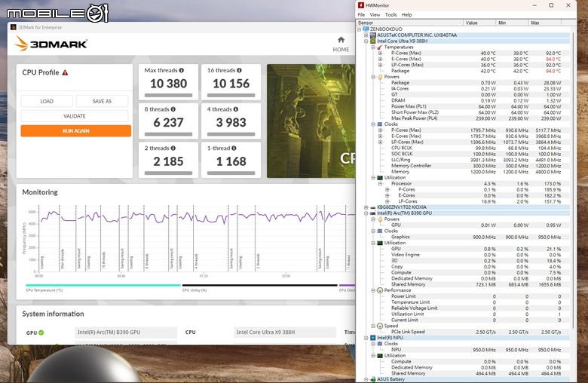Click the 3DMark for Enterprise title icon

14,27
